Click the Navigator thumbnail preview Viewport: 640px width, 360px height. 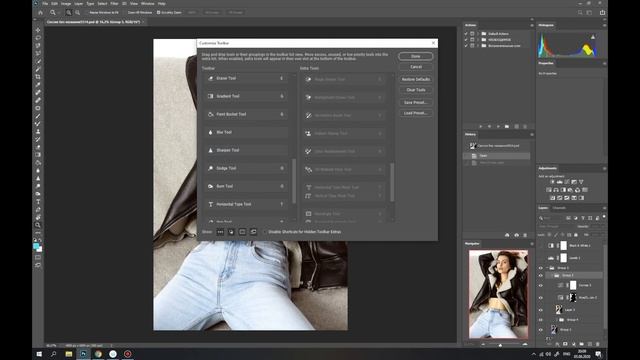pyautogui.click(x=498, y=294)
